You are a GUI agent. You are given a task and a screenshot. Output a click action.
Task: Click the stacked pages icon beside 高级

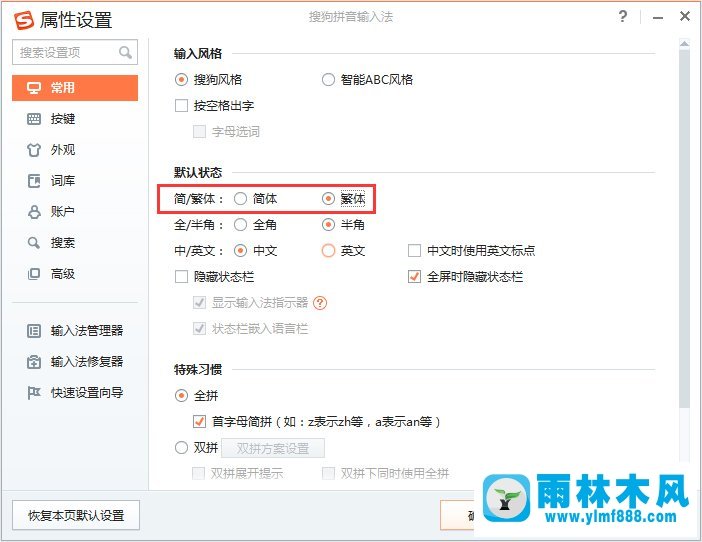click(x=34, y=273)
